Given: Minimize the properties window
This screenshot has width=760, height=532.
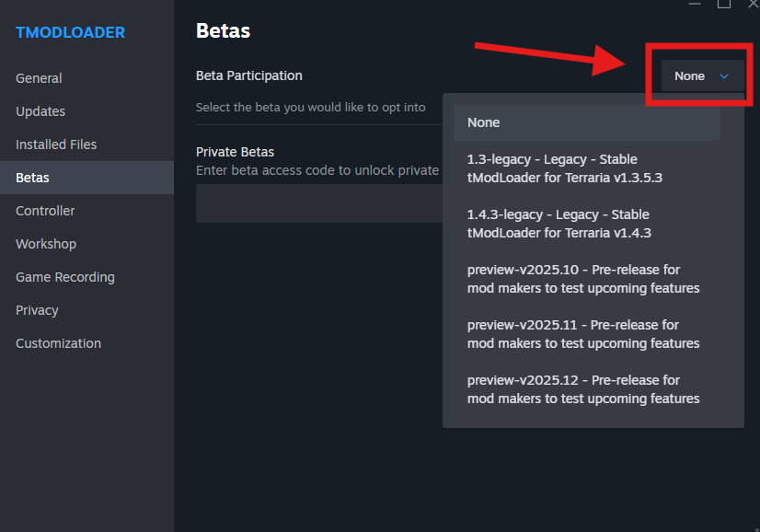Looking at the screenshot, I should [x=695, y=5].
